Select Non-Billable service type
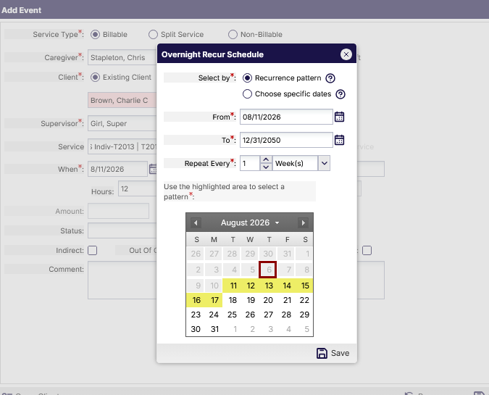 [x=233, y=34]
